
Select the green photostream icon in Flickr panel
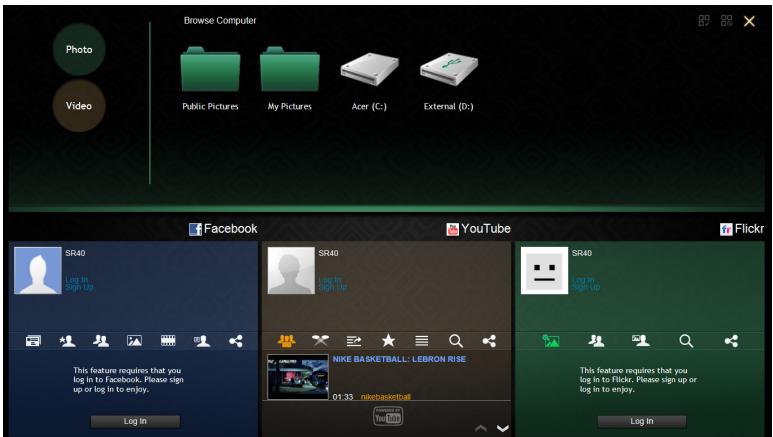[551, 341]
